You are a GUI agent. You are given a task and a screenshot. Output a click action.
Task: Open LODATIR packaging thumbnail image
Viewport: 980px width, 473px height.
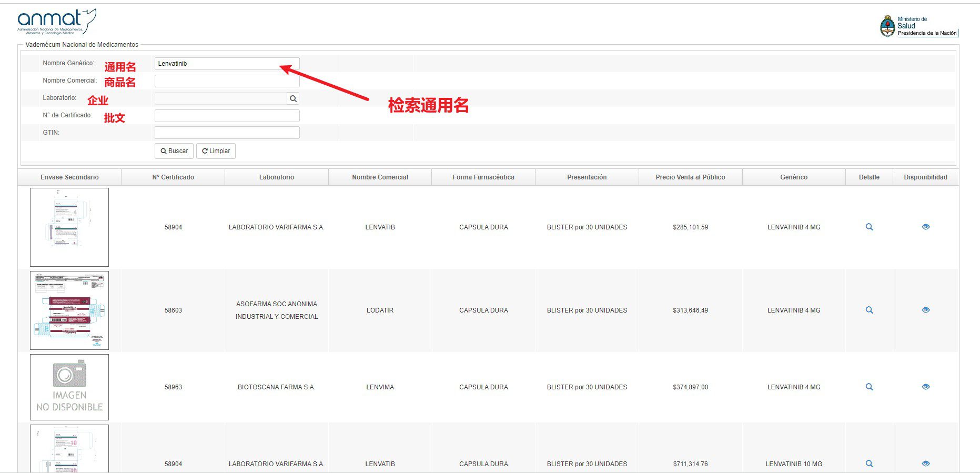pyautogui.click(x=69, y=310)
